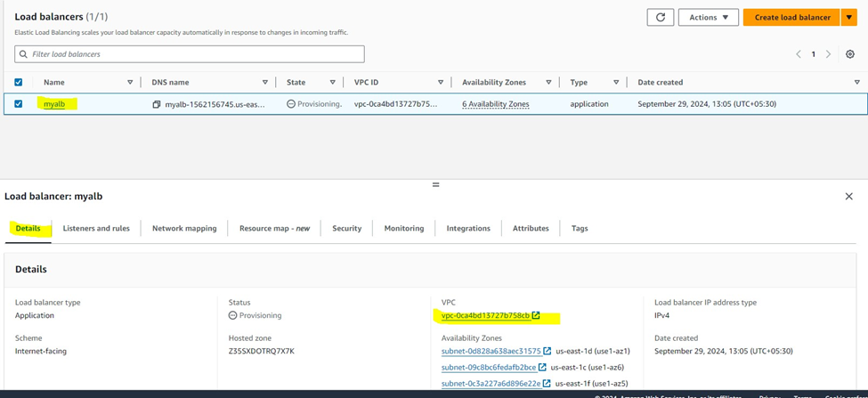The image size is (868, 398).
Task: Open the myalb load balancer link
Action: point(54,104)
